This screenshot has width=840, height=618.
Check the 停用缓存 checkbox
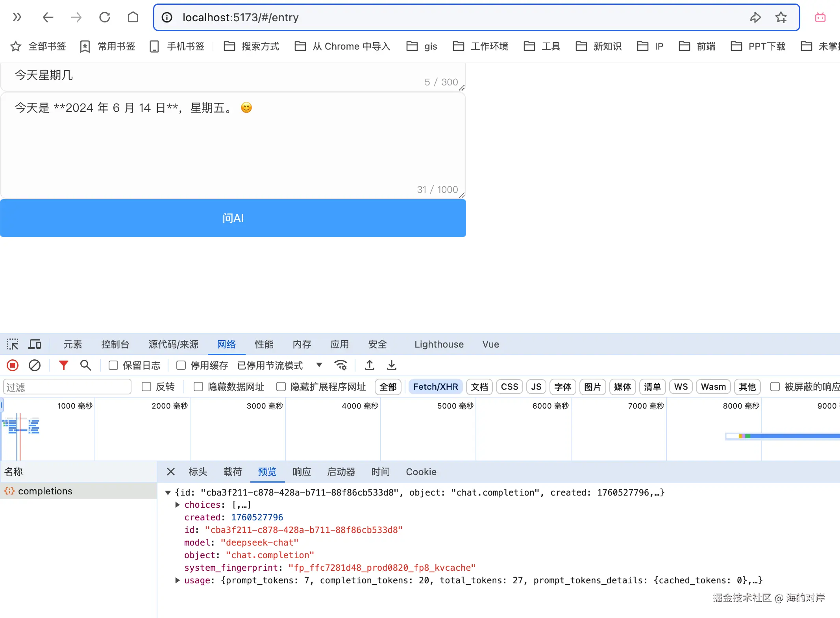(x=181, y=366)
